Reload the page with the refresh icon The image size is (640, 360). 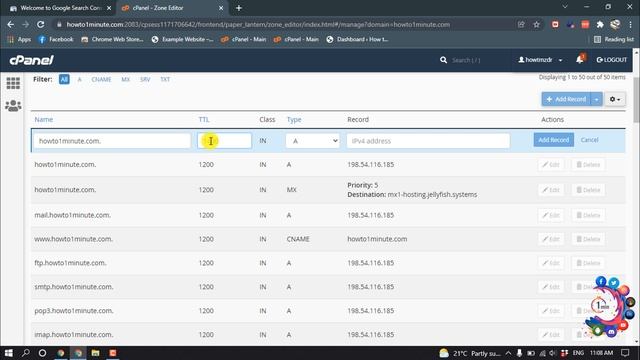pos(40,24)
